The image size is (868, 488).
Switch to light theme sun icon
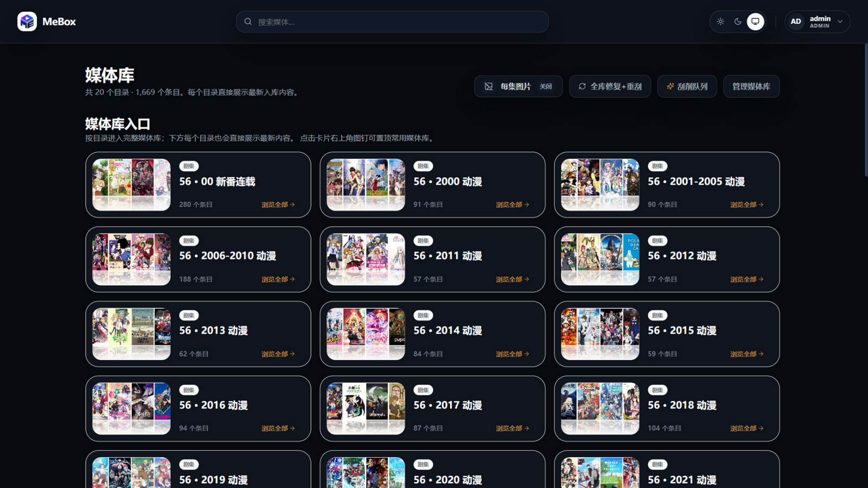[720, 22]
